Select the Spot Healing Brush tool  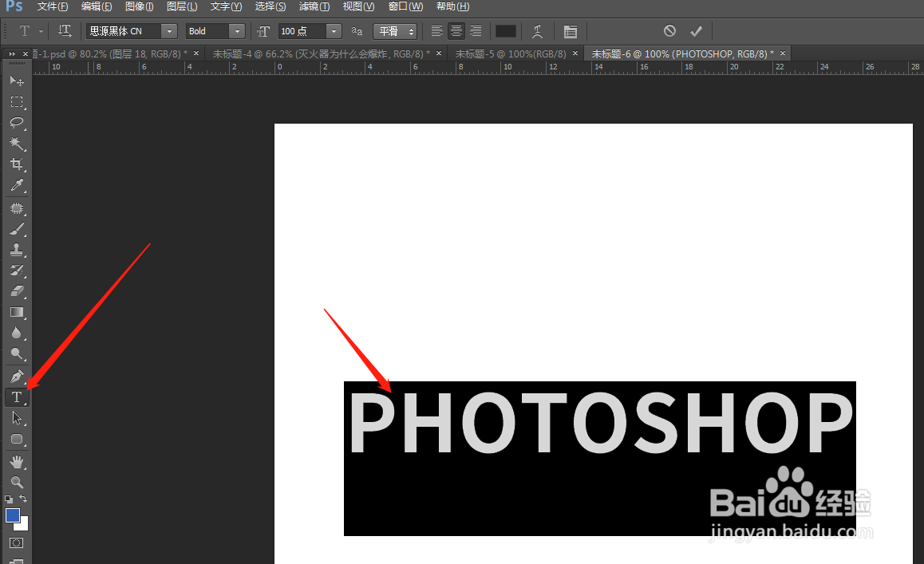17,208
